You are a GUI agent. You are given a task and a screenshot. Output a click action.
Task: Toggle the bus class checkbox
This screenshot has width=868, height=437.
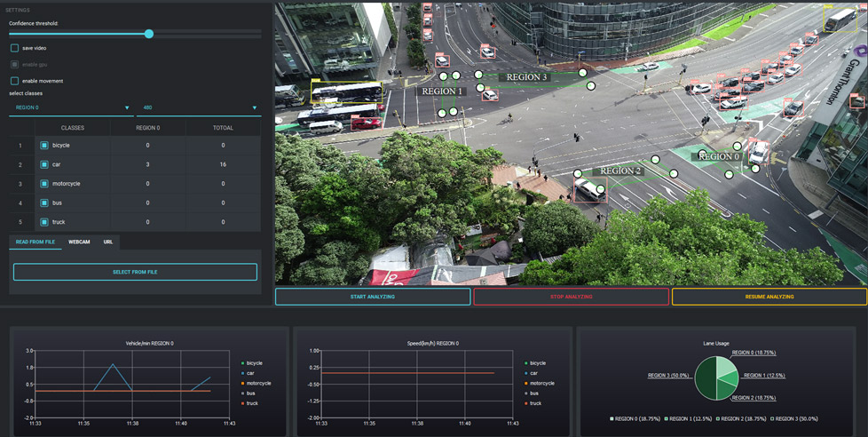tap(44, 203)
